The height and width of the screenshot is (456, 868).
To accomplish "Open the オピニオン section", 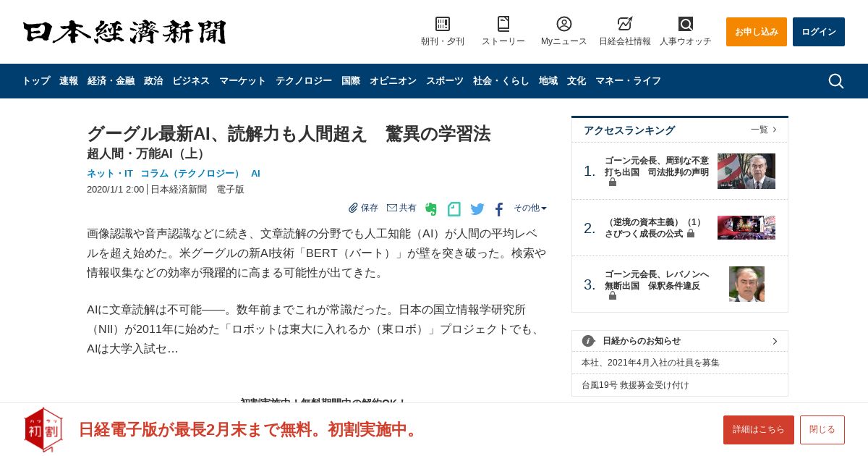I will tap(393, 81).
